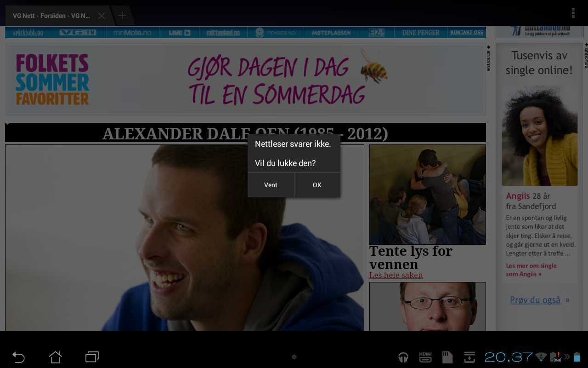Tap OK to close the unresponsive browser
588x368 pixels.
[x=317, y=185]
